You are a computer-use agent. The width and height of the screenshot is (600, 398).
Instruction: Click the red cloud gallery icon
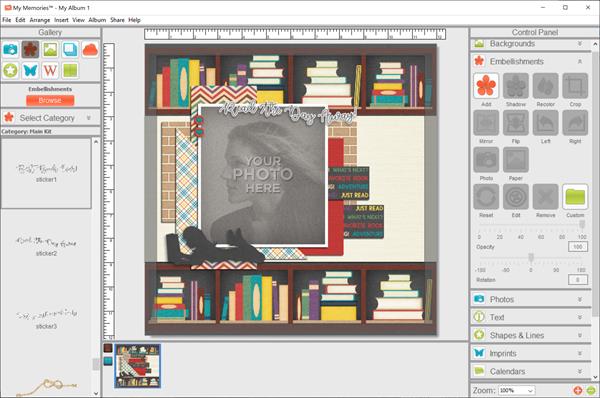pos(90,50)
